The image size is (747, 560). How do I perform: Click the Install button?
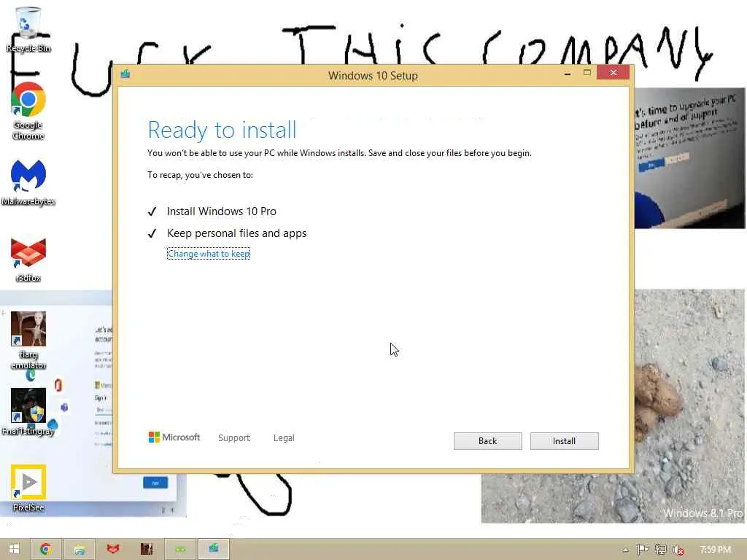coord(564,441)
